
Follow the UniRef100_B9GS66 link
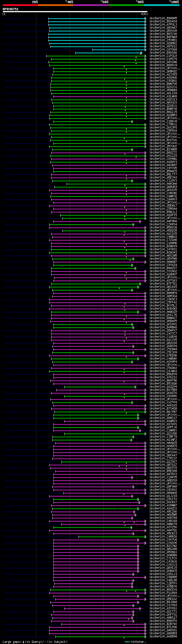click(x=163, y=53)
